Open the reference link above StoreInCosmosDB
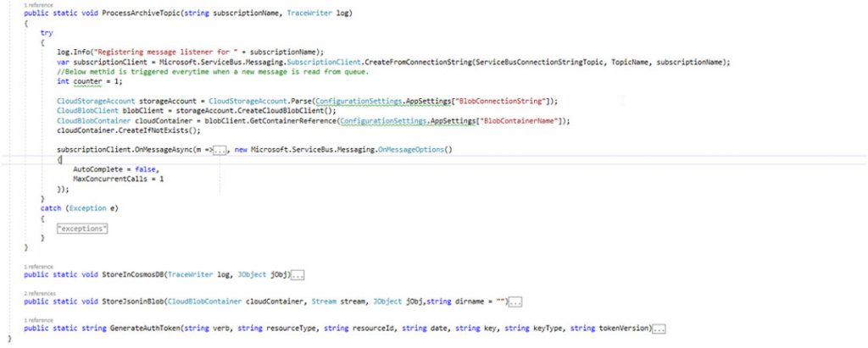 (36, 267)
